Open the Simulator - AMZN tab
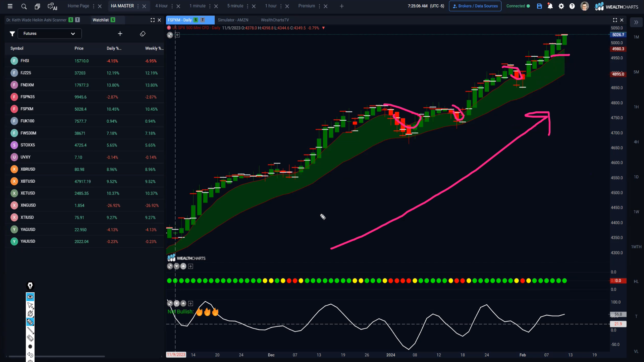The image size is (644, 362). tap(233, 20)
